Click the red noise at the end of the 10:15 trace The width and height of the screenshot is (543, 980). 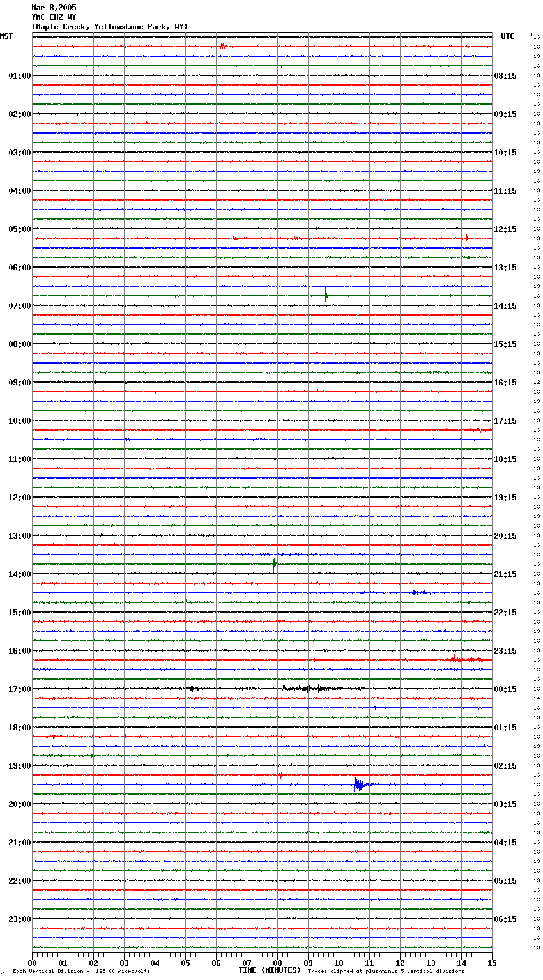[476, 430]
